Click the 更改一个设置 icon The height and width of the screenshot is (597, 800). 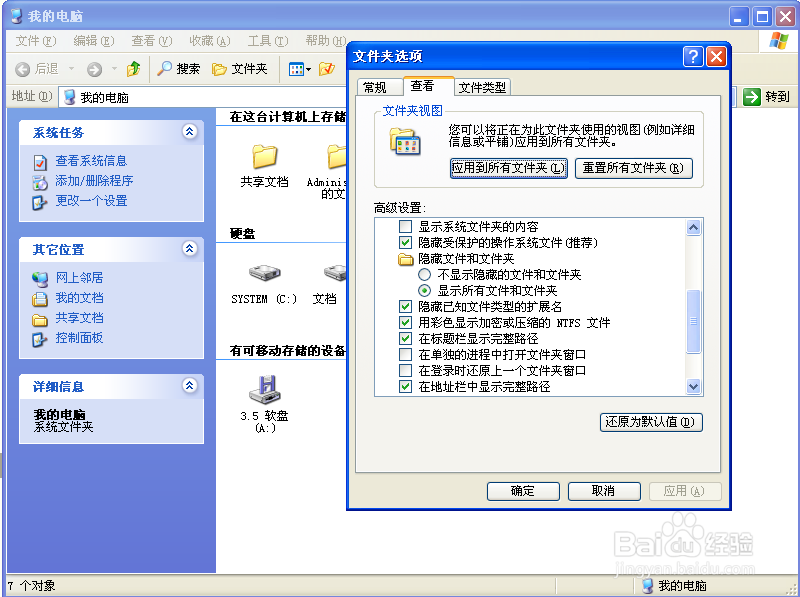pyautogui.click(x=40, y=202)
